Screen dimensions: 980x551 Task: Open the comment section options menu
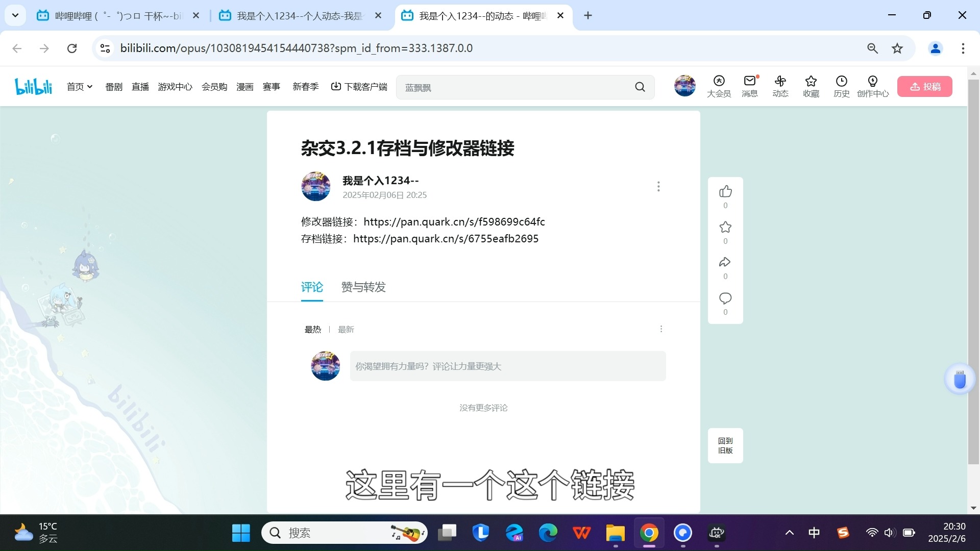coord(661,329)
